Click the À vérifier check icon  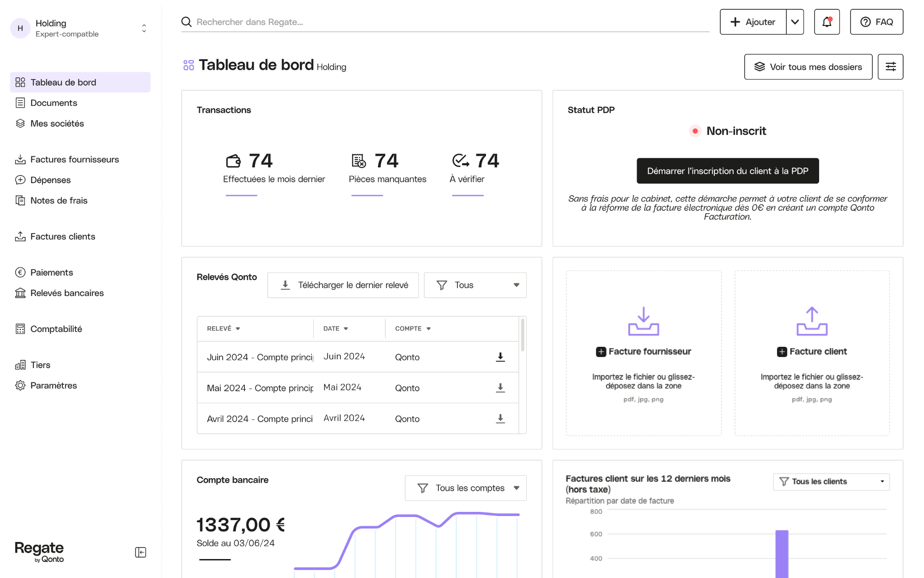461,161
